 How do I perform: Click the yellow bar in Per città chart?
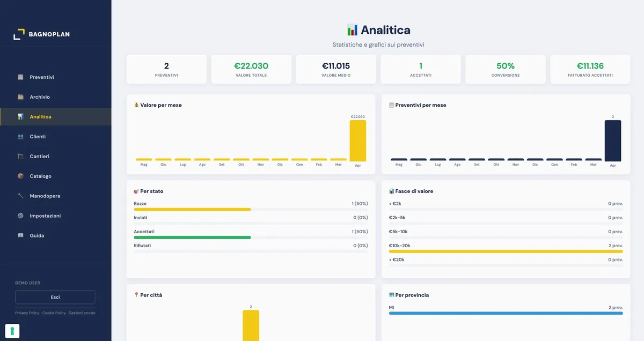pyautogui.click(x=251, y=325)
